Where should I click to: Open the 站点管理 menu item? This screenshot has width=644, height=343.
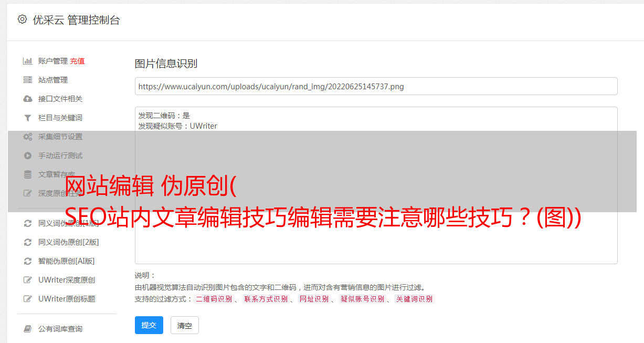[x=53, y=80]
